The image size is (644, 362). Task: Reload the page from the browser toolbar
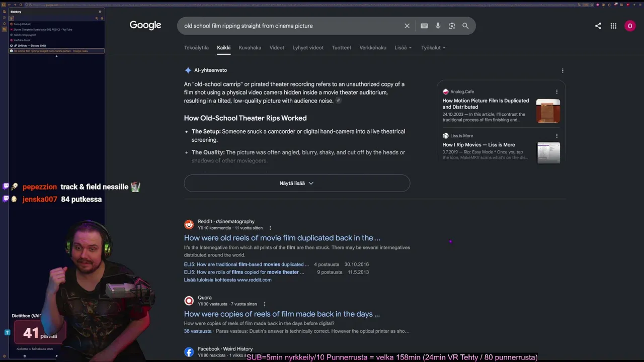coord(21,5)
